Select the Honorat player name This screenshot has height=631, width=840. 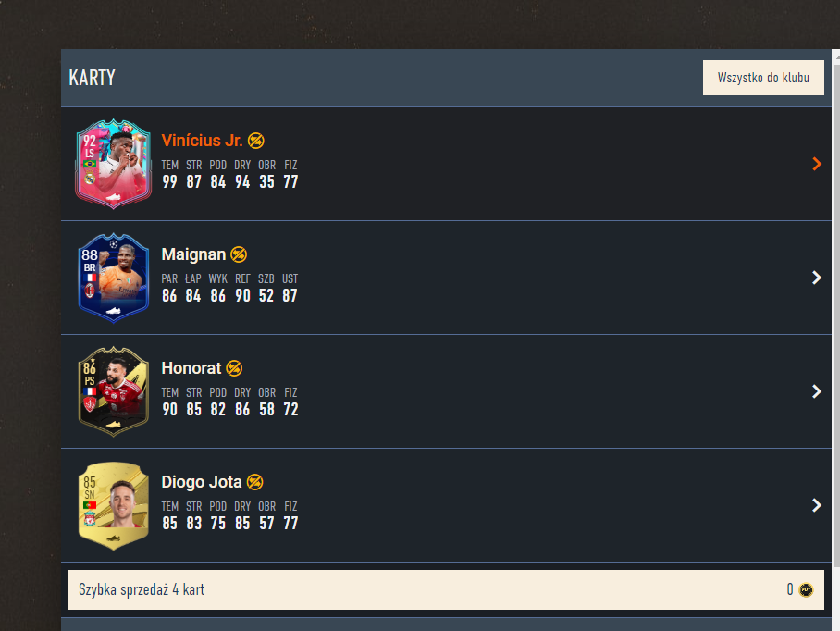[191, 368]
